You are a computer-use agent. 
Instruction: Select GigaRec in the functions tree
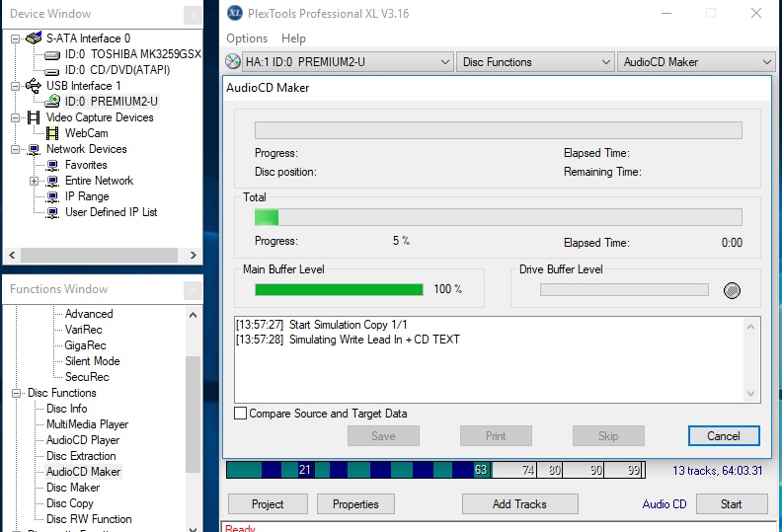[85, 345]
